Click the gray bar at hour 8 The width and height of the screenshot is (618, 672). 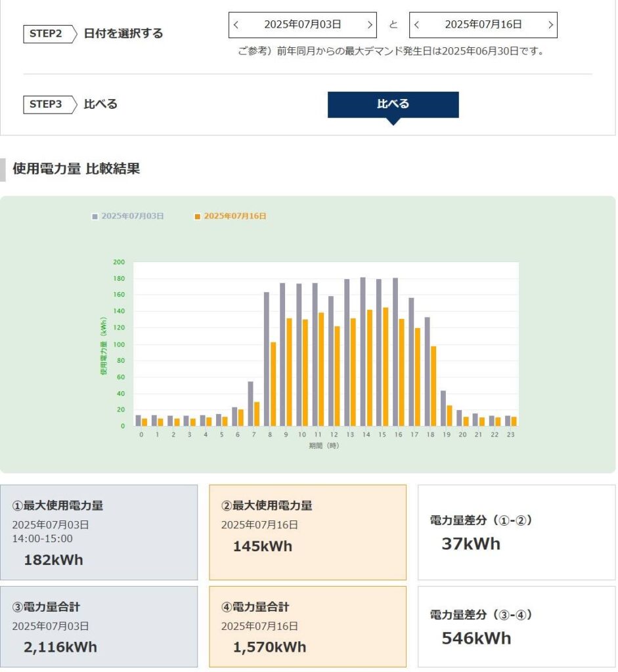click(267, 358)
